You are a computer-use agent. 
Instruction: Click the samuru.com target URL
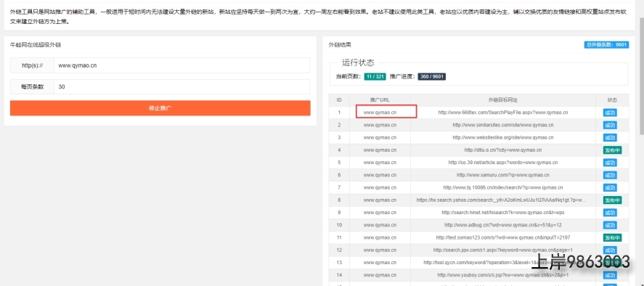point(502,175)
